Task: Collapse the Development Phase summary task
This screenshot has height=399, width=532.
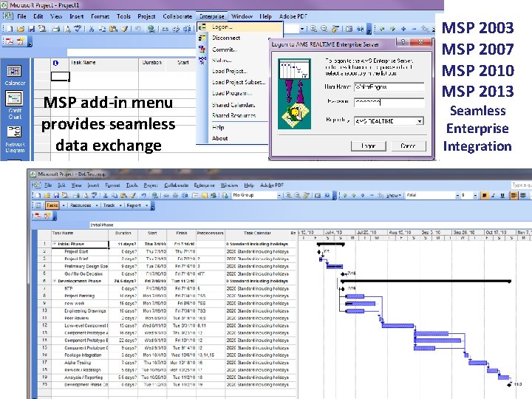Action: 54,282
